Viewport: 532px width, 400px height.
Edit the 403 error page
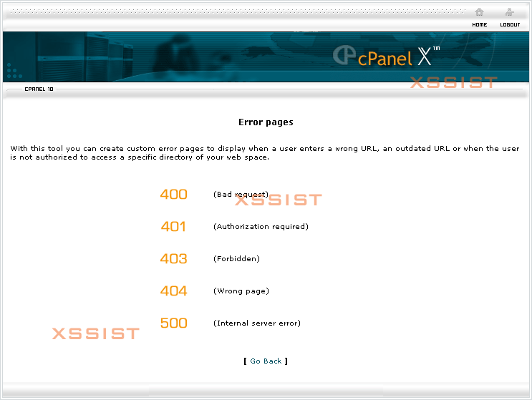[x=173, y=258]
